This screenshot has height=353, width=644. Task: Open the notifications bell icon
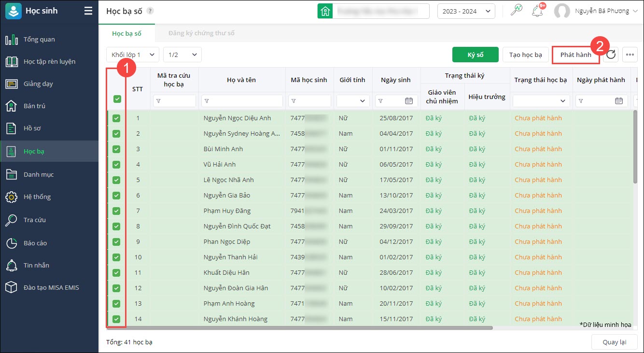(537, 11)
